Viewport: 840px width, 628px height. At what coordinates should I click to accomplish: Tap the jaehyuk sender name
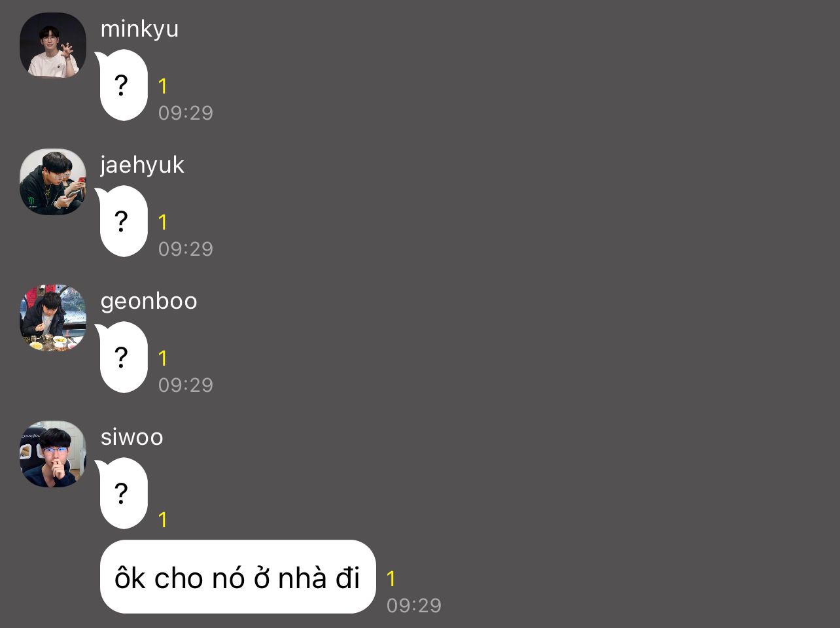142,165
